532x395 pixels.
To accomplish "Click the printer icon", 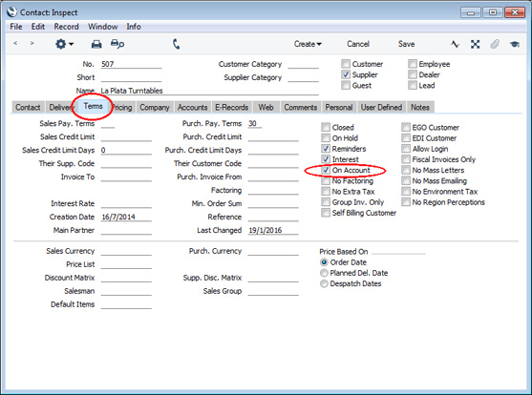I will pos(96,44).
